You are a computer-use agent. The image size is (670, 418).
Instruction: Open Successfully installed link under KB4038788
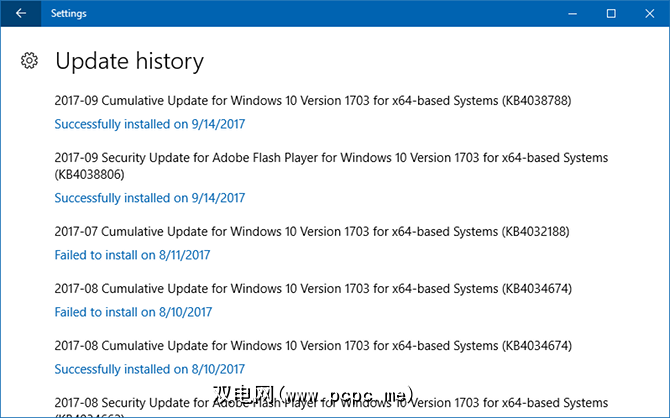click(149, 124)
